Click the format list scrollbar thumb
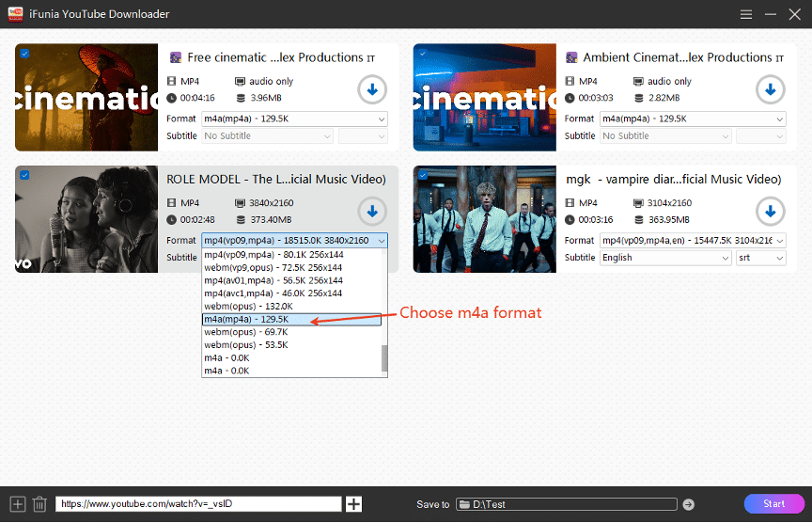The image size is (812, 523). pos(384,358)
